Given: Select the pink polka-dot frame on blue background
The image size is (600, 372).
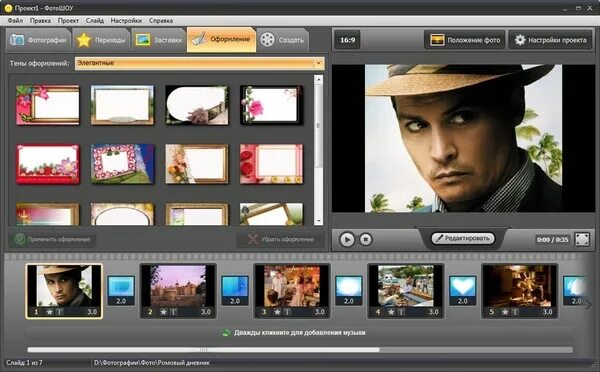Looking at the screenshot, I should 122,164.
